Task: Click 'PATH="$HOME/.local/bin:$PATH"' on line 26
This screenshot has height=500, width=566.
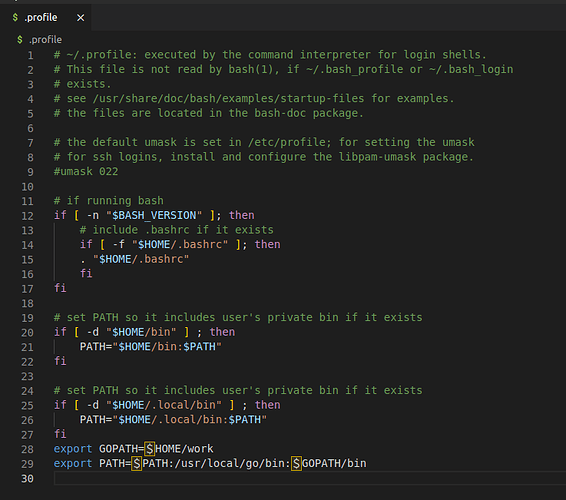Action: point(173,419)
